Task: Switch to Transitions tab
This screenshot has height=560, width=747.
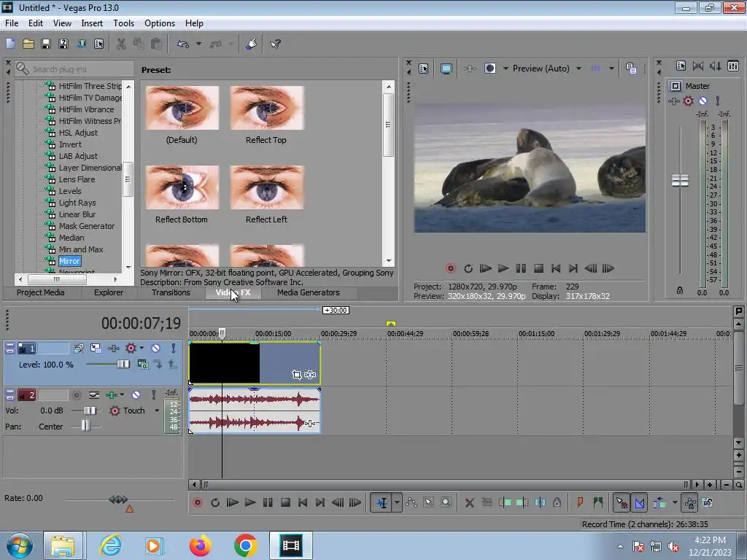Action: pos(171,292)
